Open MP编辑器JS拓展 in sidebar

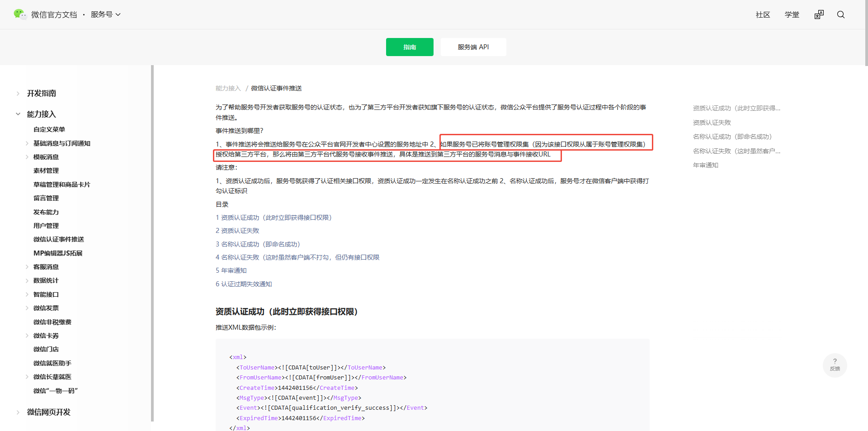point(58,253)
